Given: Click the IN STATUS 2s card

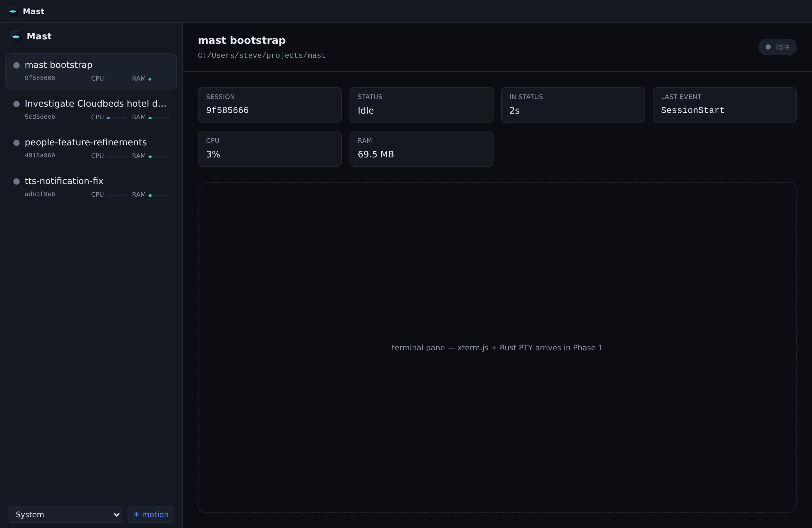Looking at the screenshot, I should tap(573, 105).
